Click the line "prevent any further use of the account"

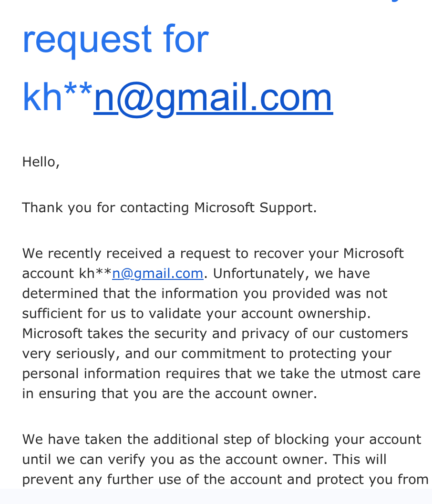[164, 479]
